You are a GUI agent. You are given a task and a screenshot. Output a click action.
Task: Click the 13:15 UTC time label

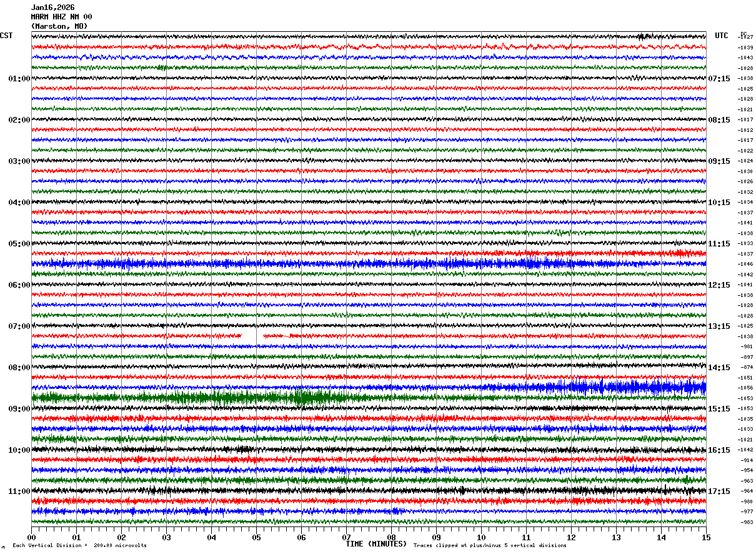[x=719, y=326]
